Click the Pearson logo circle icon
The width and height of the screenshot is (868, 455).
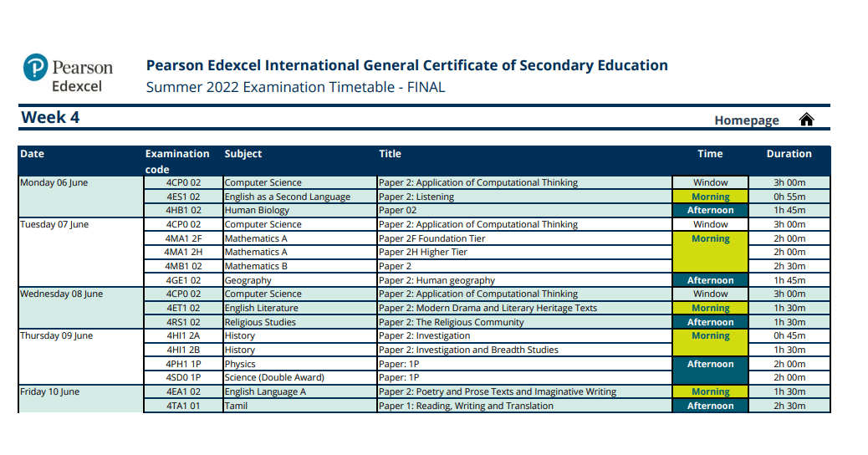[35, 68]
